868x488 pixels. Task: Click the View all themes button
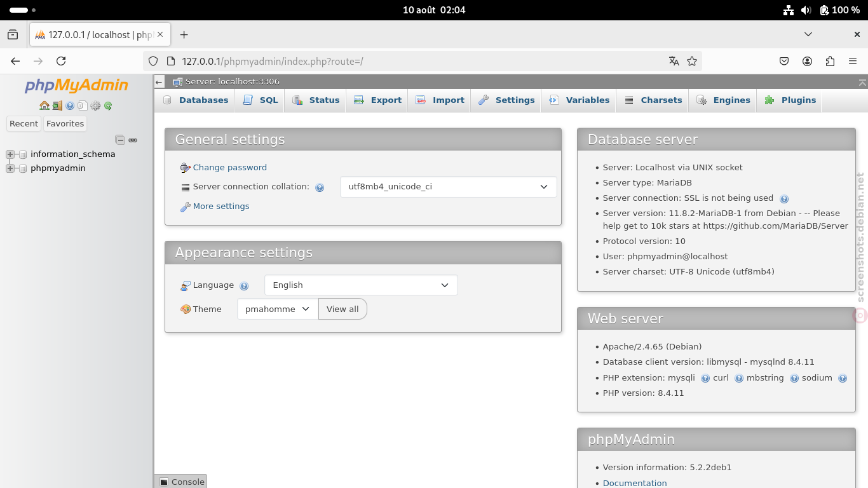click(x=342, y=309)
